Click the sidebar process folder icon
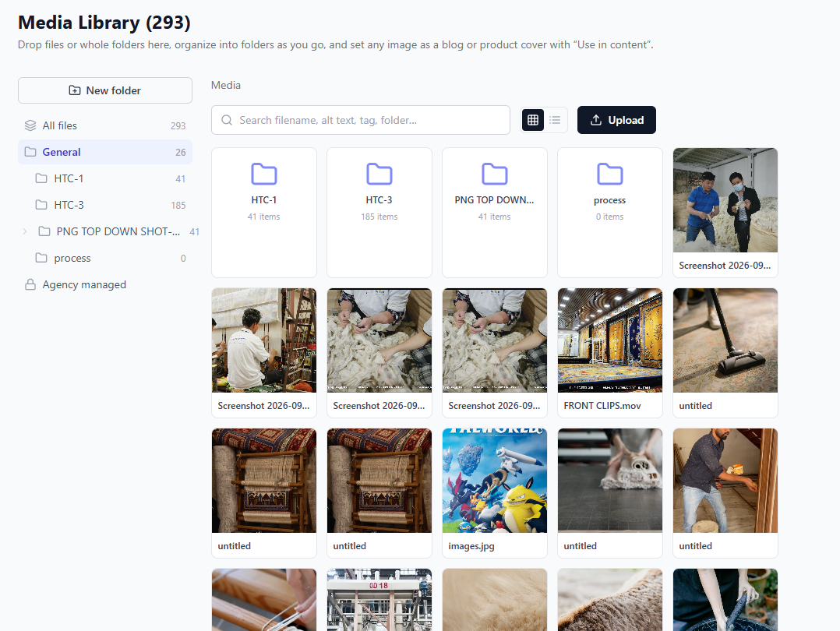 click(x=41, y=258)
